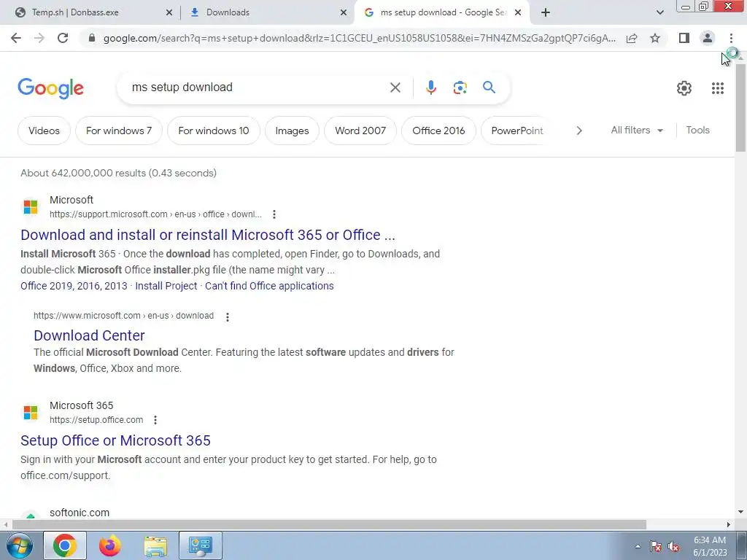The width and height of the screenshot is (747, 560).
Task: Open Firefox from the taskbar
Action: pyautogui.click(x=109, y=545)
